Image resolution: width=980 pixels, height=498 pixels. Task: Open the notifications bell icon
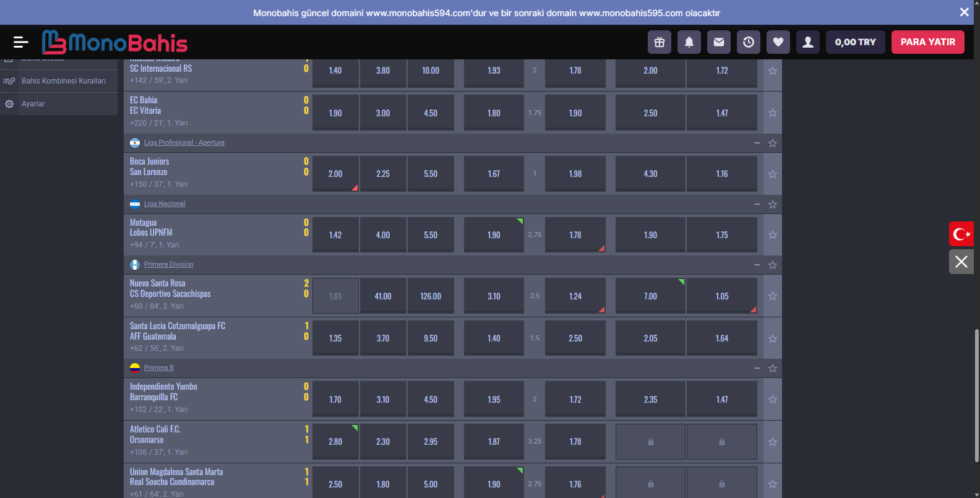pos(689,42)
